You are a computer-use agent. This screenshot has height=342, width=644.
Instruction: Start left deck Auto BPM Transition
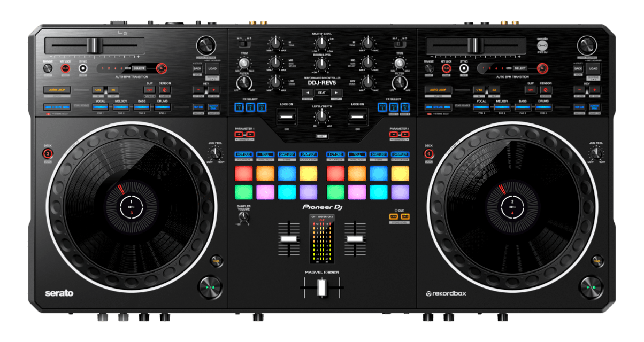pos(162,68)
